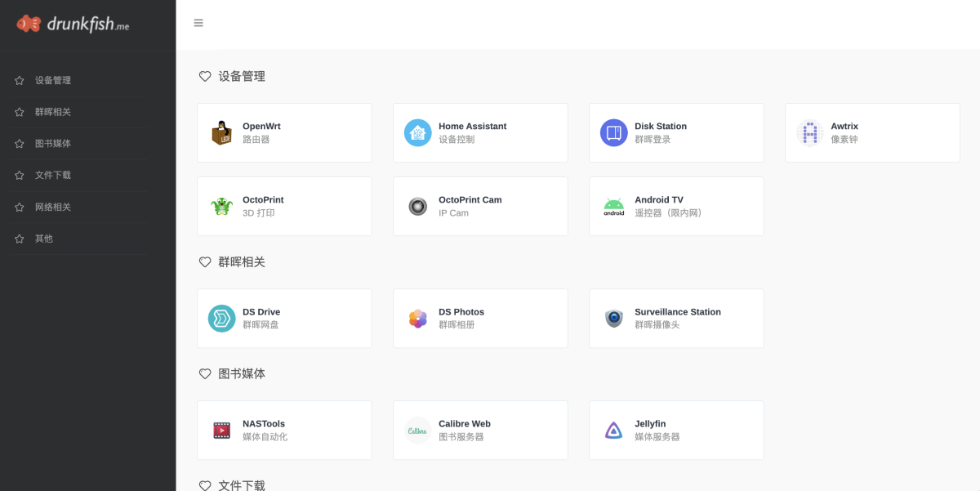Select 图书媒体 in the sidebar

pos(53,144)
